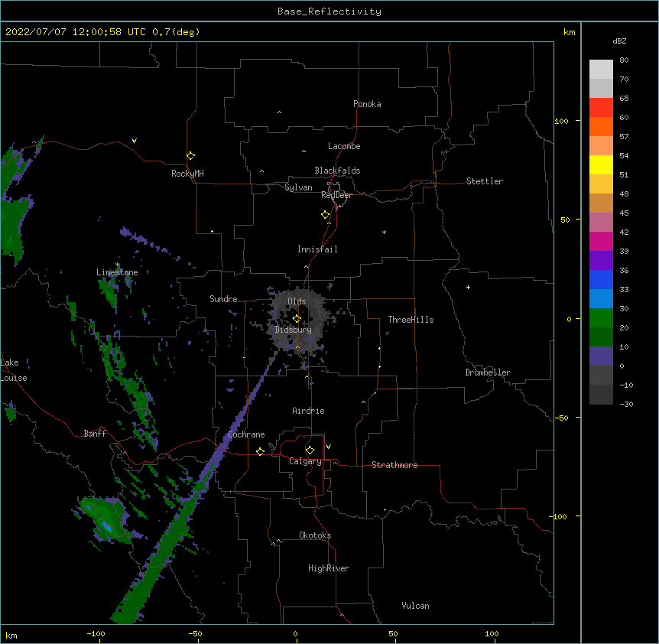Click the Drumheller label
Image resolution: width=659 pixels, height=644 pixels.
pos(488,372)
